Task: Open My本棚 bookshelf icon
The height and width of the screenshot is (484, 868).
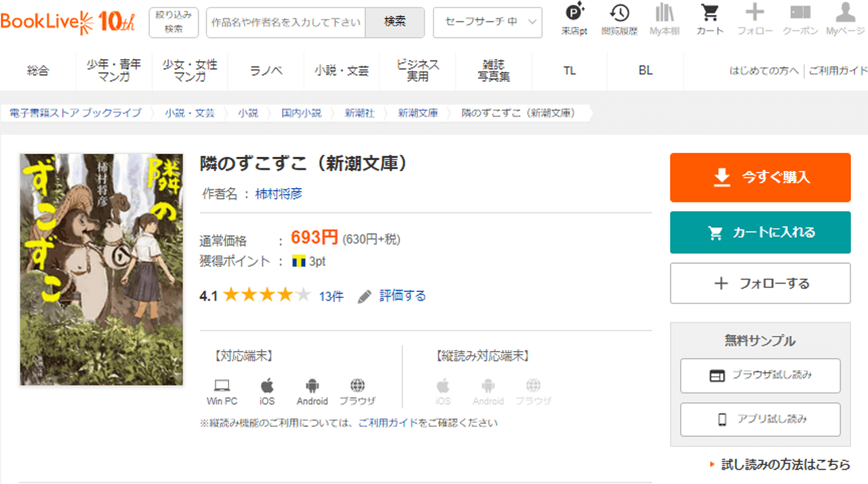Action: (664, 18)
